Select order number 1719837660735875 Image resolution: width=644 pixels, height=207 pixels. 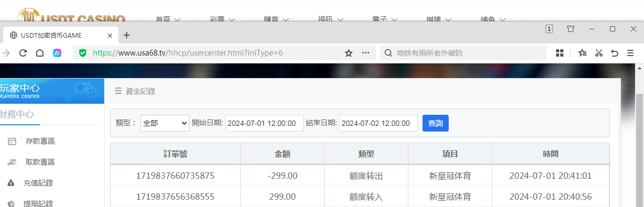click(x=175, y=176)
